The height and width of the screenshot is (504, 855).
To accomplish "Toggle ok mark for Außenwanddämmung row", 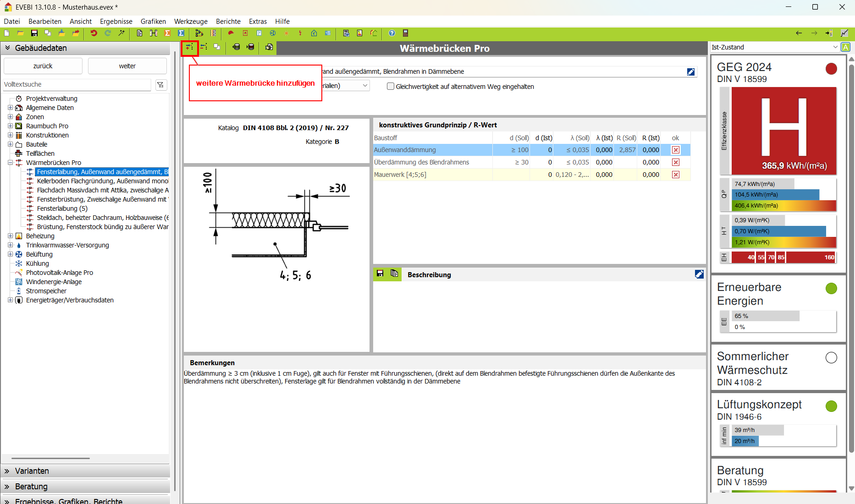I will [x=676, y=150].
